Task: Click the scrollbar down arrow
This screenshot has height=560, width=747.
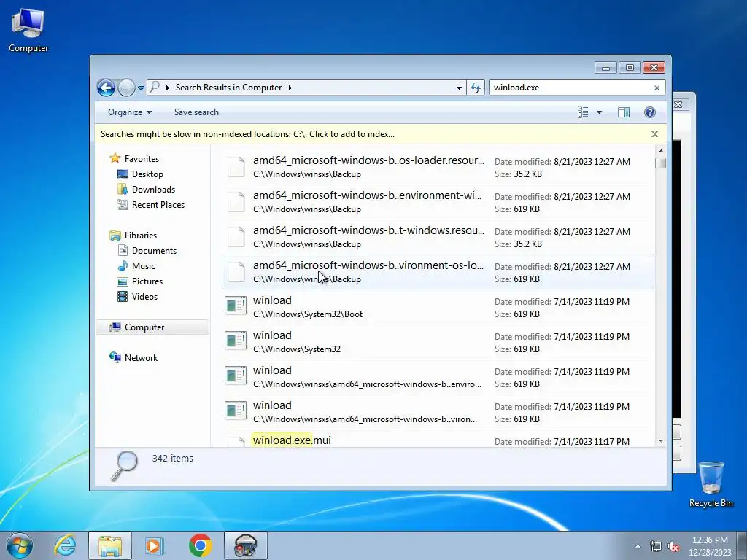Action: click(661, 441)
